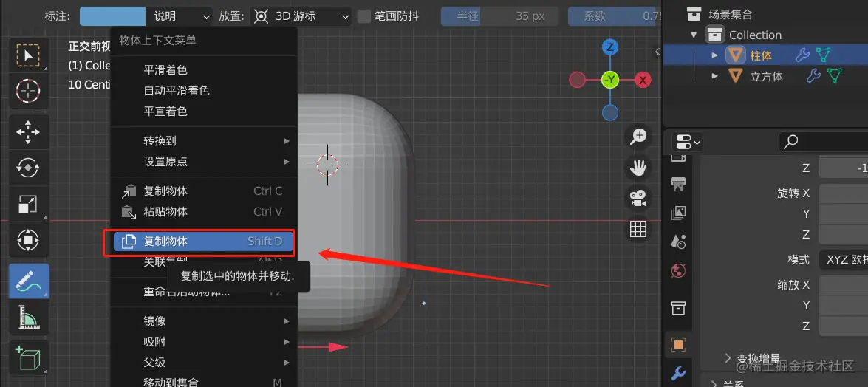The image size is (868, 387).
Task: Open the 转换到 submenu
Action: 204,140
